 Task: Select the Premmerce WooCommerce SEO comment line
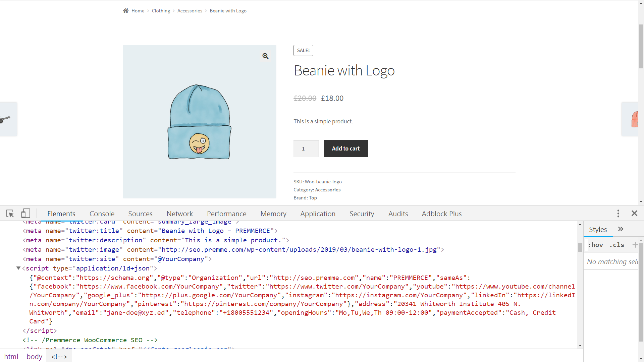(90, 340)
